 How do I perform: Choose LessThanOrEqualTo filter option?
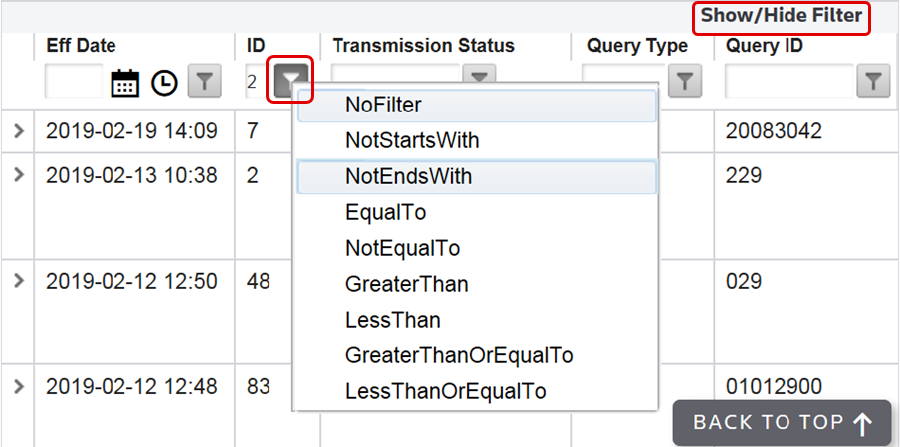445,391
